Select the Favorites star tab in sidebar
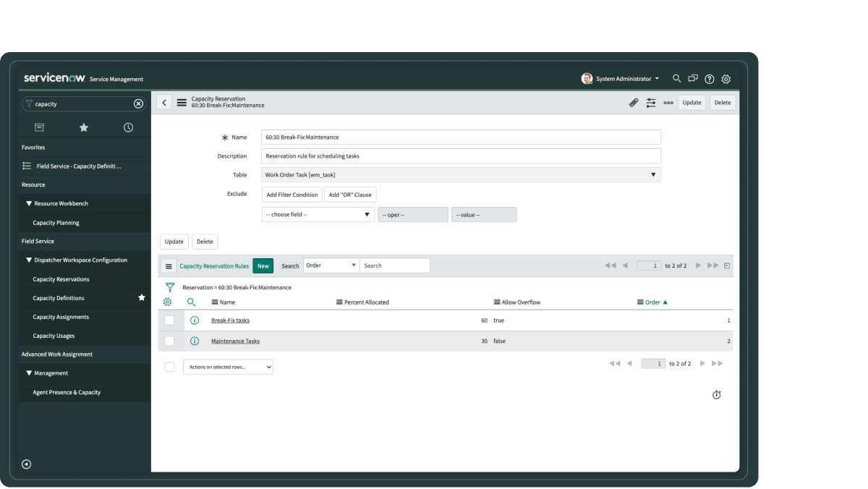The height and width of the screenshot is (489, 868). 84,127
